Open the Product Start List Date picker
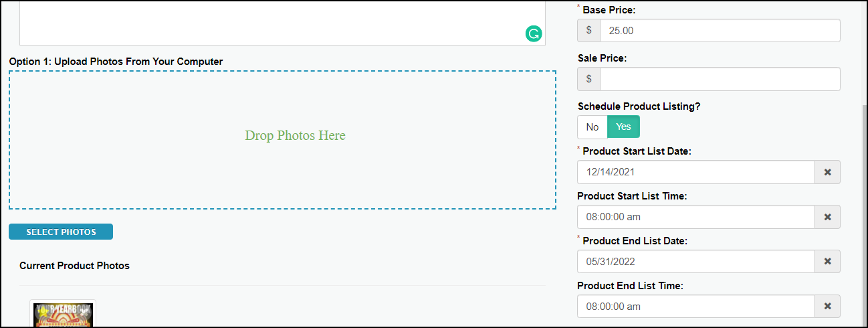This screenshot has width=868, height=328. pyautogui.click(x=696, y=172)
